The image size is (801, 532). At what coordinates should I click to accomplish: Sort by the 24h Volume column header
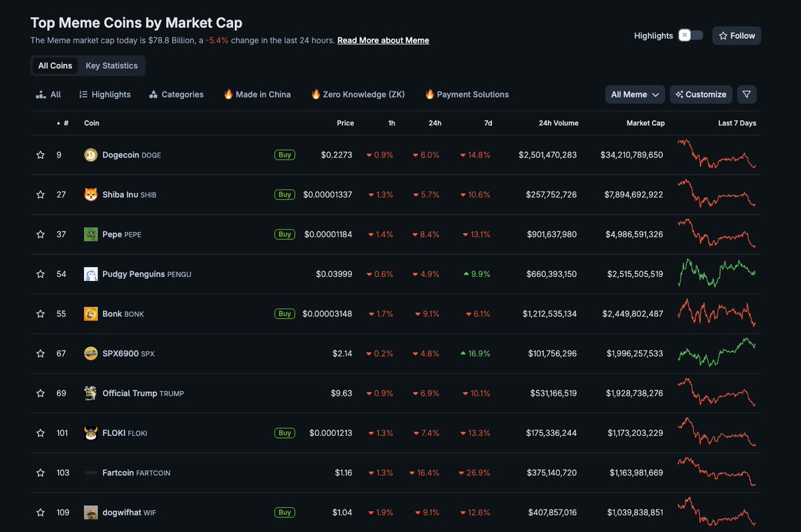tap(559, 123)
